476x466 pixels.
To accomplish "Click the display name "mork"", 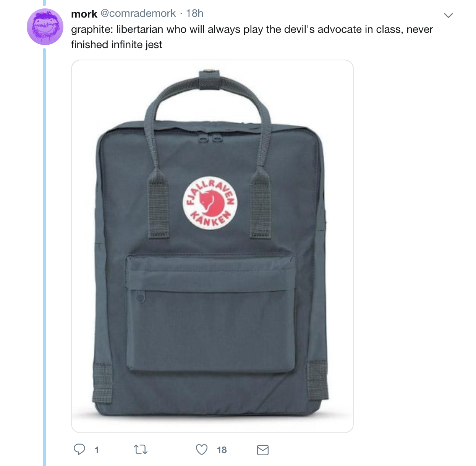I will point(84,14).
